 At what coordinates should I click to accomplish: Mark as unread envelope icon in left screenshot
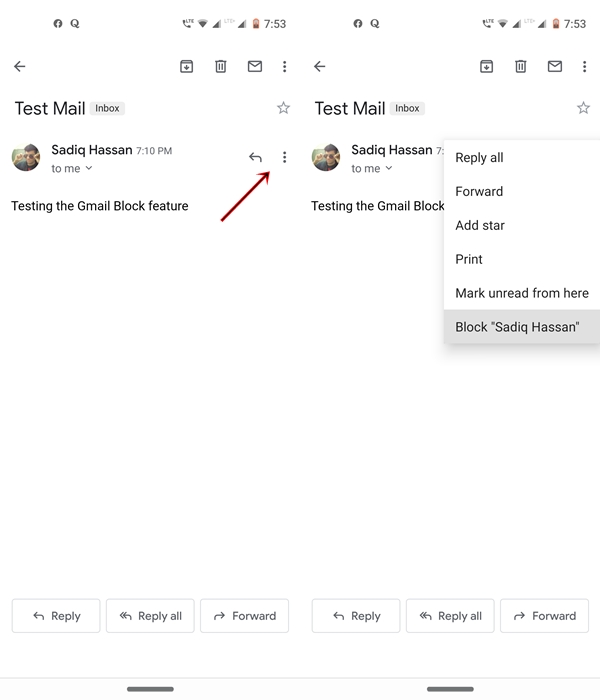[255, 67]
